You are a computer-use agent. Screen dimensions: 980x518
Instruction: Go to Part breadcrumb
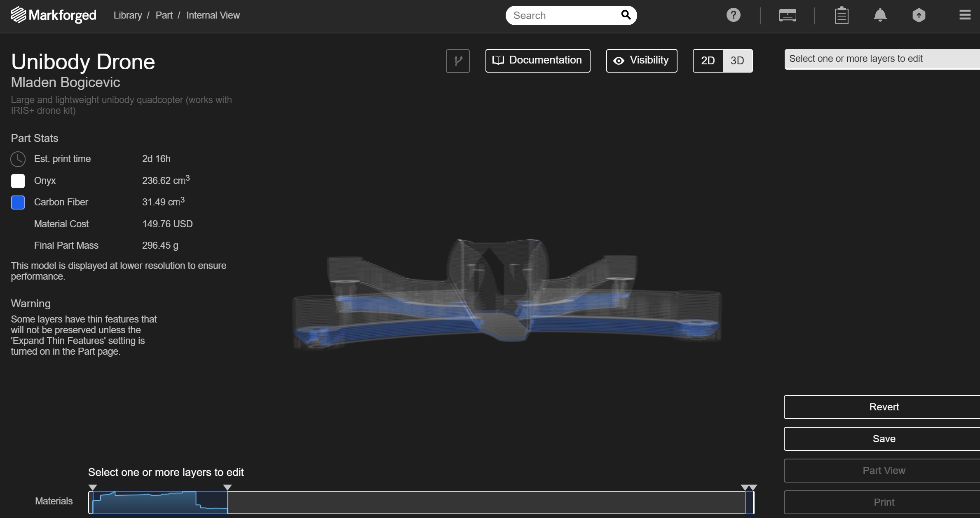tap(164, 15)
